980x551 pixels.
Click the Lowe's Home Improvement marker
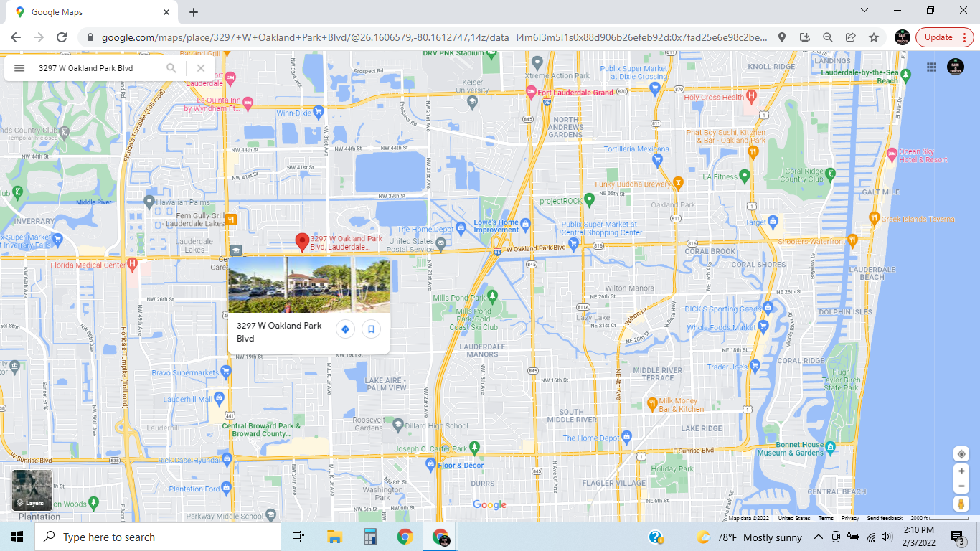pyautogui.click(x=524, y=225)
